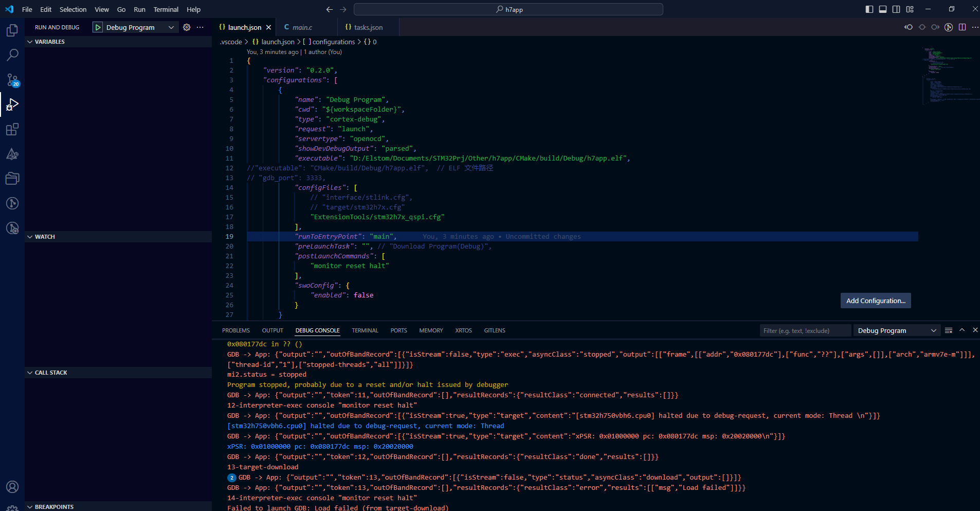980x511 pixels.
Task: Open Debug Program session dropdown in console
Action: (x=897, y=330)
